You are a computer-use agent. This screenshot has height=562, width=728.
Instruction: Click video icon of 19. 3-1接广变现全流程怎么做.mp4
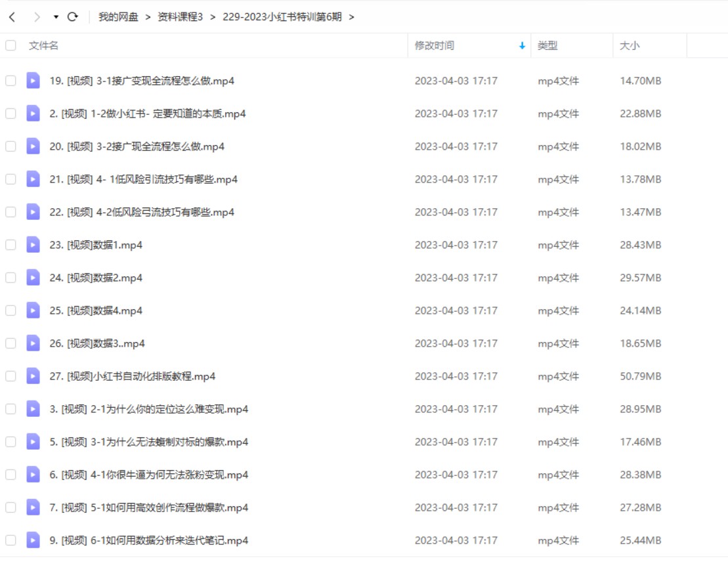pyautogui.click(x=33, y=80)
